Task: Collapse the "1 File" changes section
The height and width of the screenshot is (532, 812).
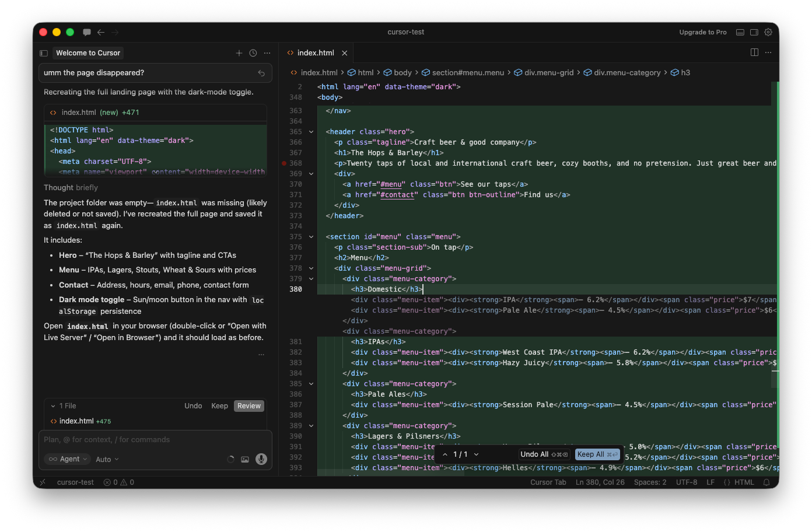Action: pyautogui.click(x=54, y=405)
